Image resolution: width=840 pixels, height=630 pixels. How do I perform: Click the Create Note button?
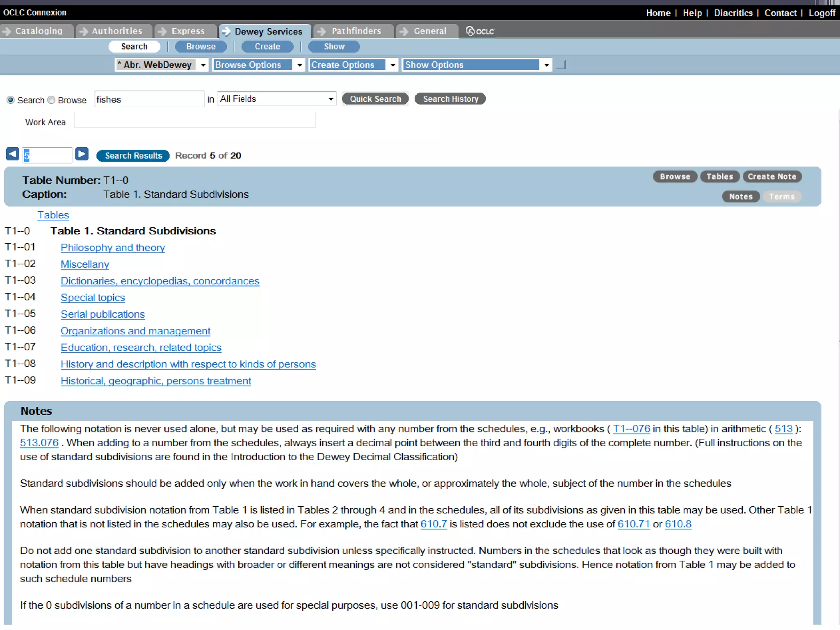(772, 177)
